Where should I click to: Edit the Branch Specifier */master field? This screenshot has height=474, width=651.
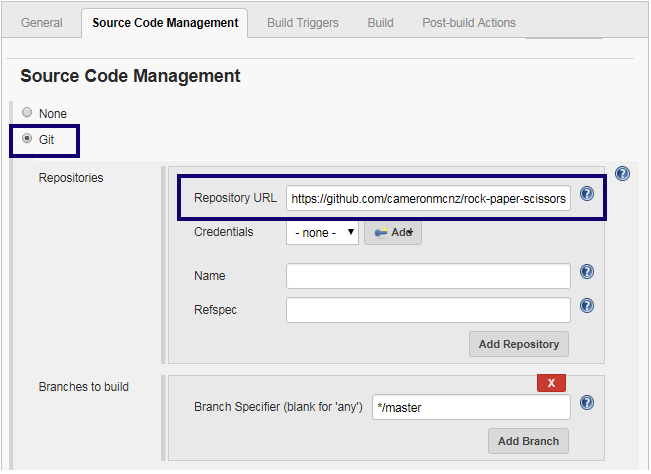point(471,407)
